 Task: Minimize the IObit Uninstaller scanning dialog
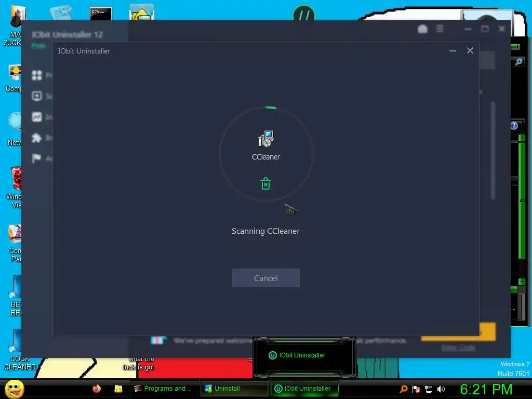[x=453, y=51]
